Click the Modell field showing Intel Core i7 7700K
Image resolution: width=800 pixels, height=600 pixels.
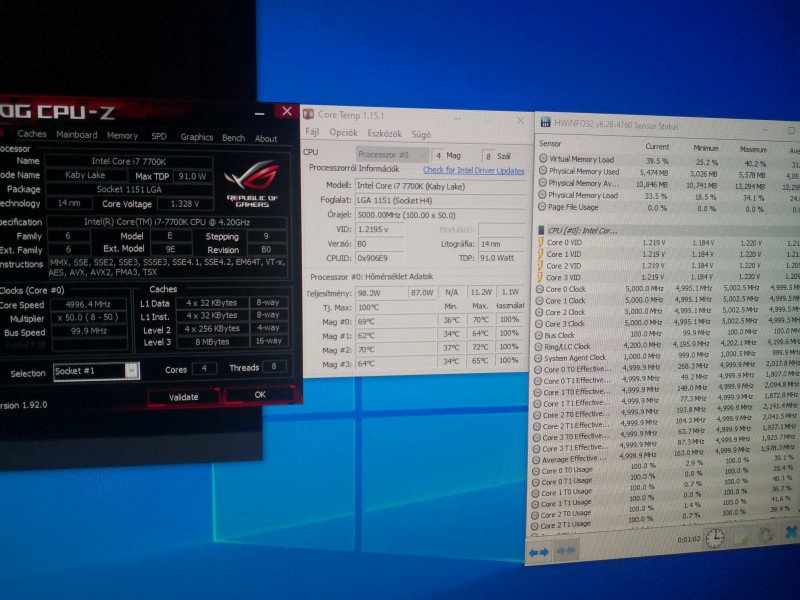[x=440, y=186]
